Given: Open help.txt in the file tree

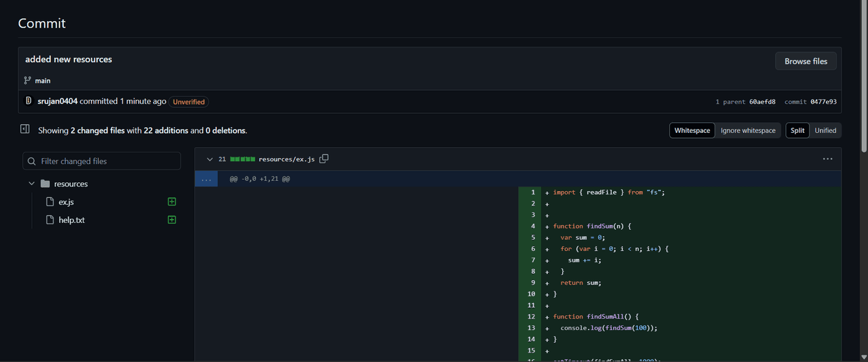Looking at the screenshot, I should click(x=71, y=220).
